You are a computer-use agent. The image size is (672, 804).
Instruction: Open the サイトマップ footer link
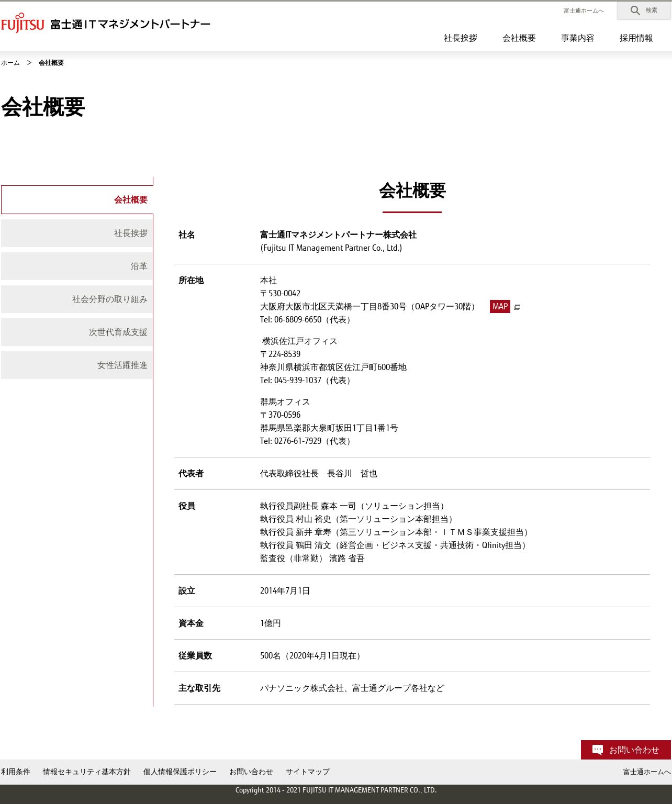[x=308, y=772]
